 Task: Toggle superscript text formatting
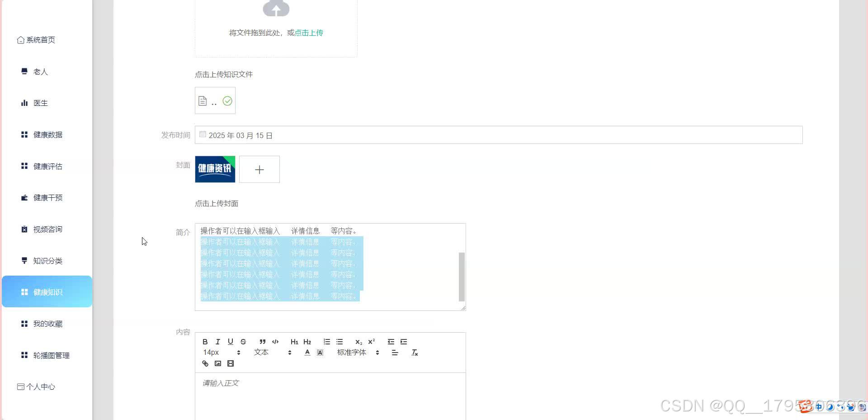372,342
